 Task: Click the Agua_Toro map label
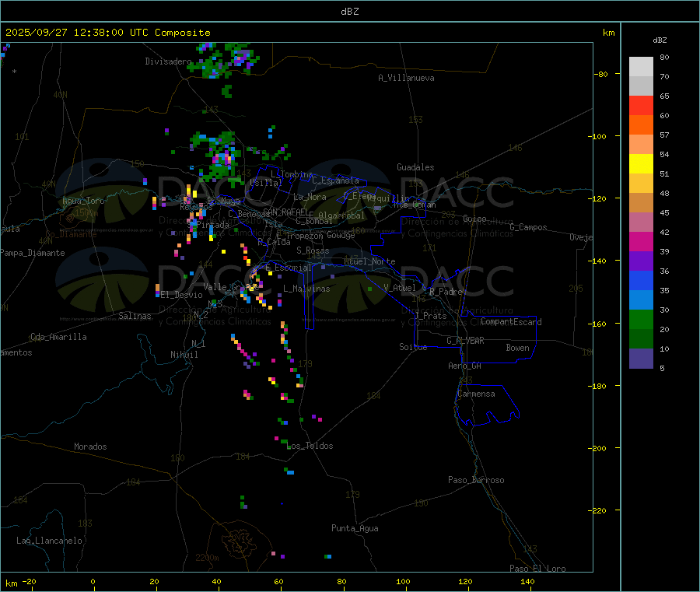83,201
